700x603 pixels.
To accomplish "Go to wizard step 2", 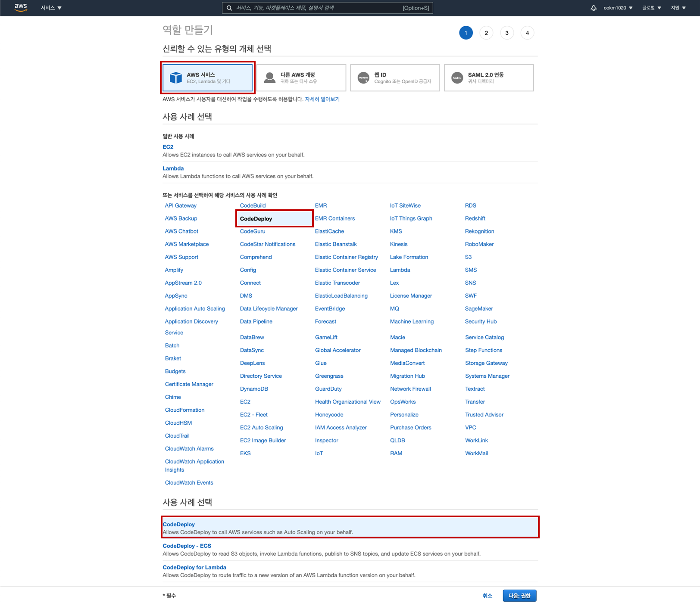I will pos(486,33).
